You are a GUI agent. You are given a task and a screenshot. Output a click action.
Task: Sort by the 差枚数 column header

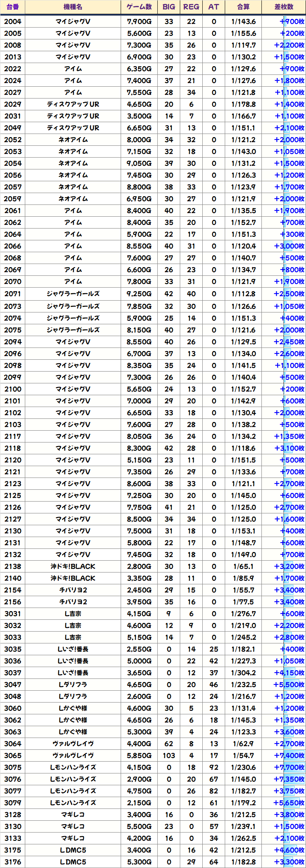(284, 7)
